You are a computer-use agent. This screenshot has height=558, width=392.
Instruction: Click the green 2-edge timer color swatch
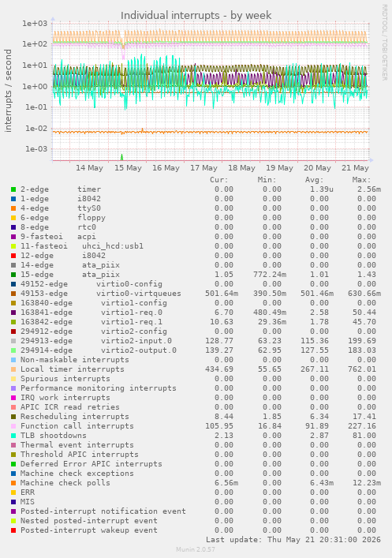[x=13, y=189]
